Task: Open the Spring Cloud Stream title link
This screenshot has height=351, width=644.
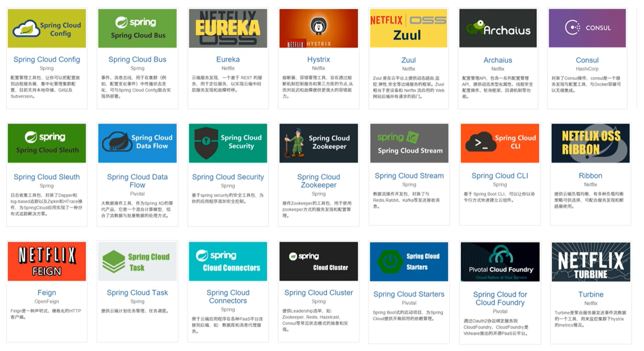Action: point(409,176)
